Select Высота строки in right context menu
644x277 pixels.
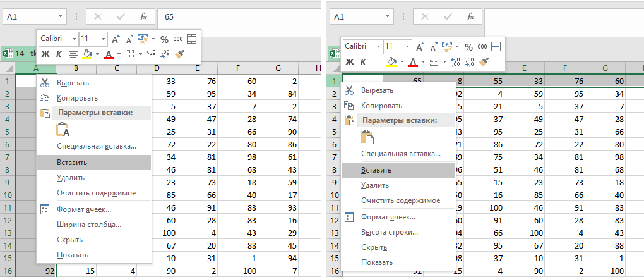pyautogui.click(x=389, y=232)
